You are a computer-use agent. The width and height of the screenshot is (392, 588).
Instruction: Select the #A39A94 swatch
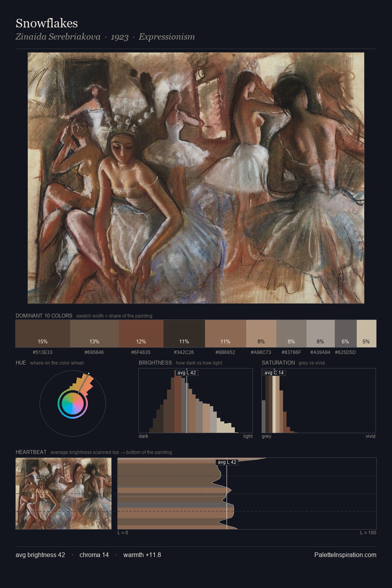coord(321,334)
